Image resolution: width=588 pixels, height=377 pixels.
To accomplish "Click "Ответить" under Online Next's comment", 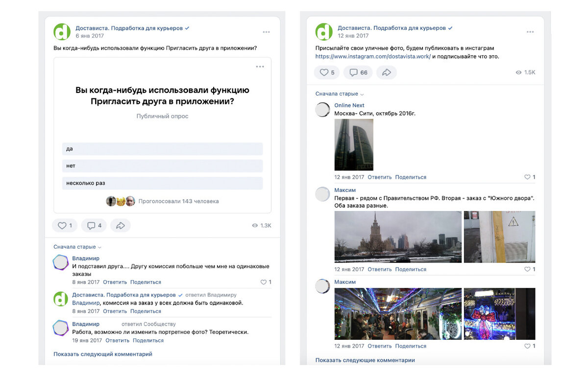I will (x=380, y=177).
